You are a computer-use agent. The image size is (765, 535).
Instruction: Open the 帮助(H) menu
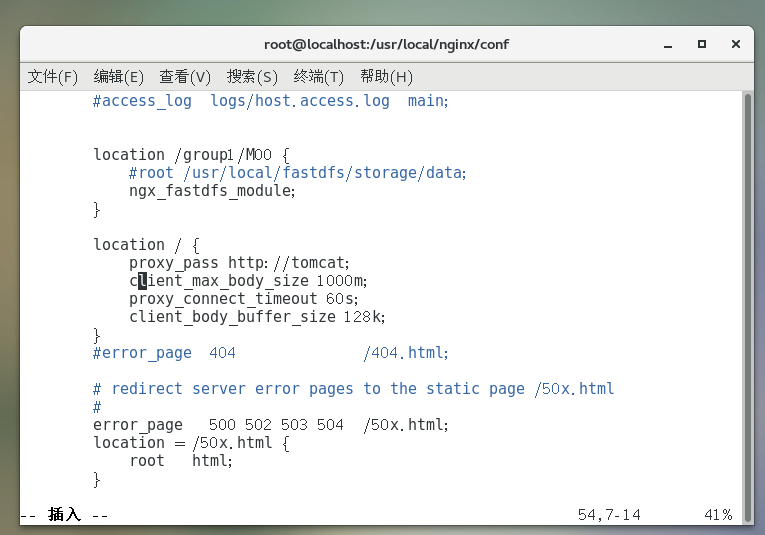(386, 77)
